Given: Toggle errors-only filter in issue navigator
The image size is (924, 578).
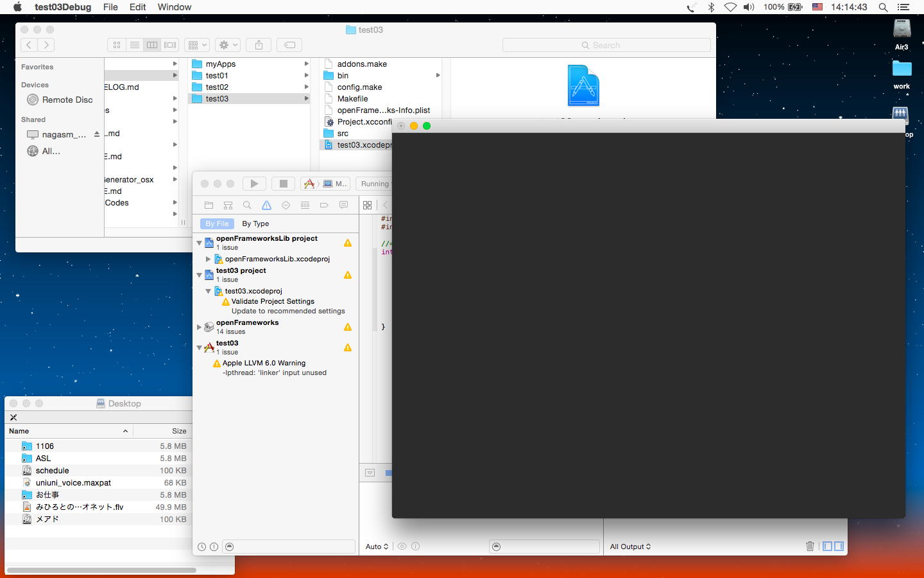Looking at the screenshot, I should (214, 547).
